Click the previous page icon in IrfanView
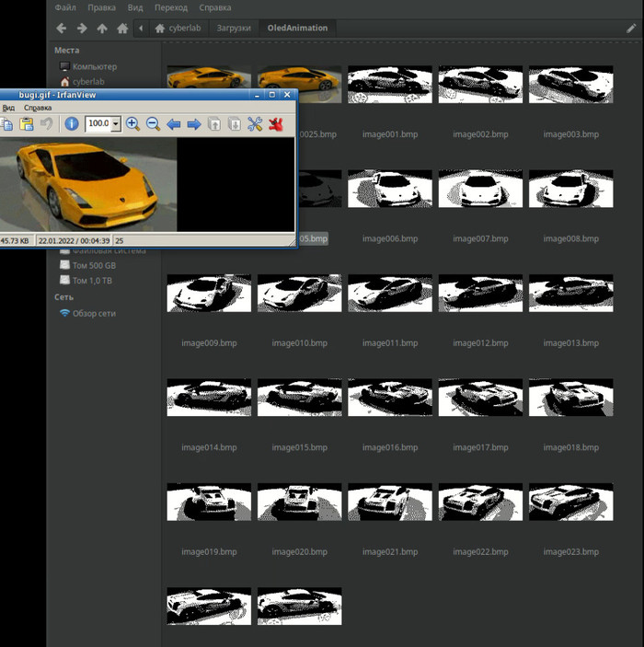Viewport: 644px width, 647px height. coord(214,124)
